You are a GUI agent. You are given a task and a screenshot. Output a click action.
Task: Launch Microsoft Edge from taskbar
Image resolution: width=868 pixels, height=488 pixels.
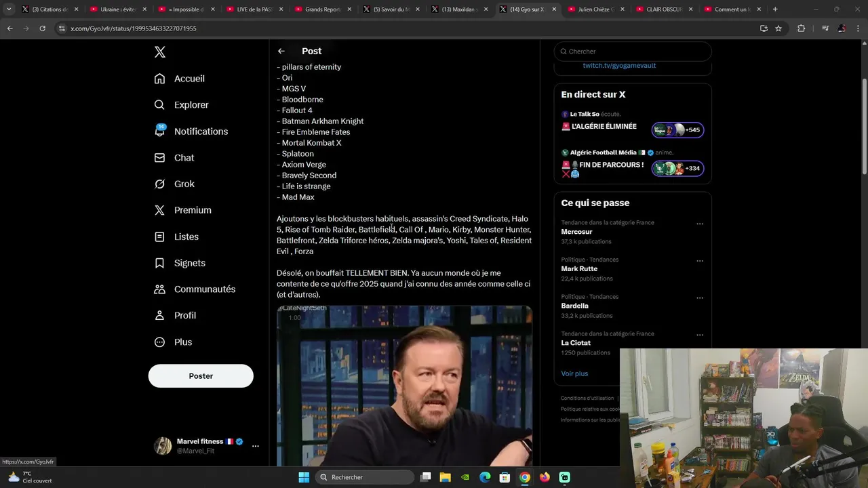click(485, 477)
